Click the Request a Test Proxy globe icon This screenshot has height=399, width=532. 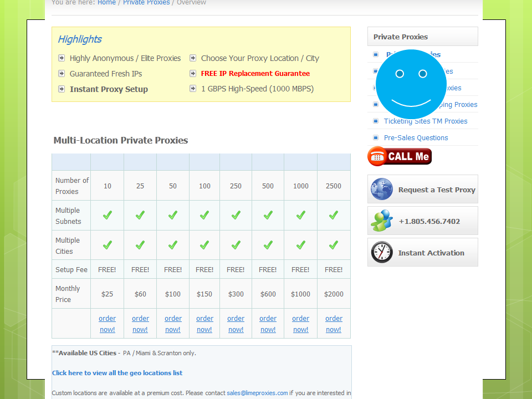pos(382,189)
